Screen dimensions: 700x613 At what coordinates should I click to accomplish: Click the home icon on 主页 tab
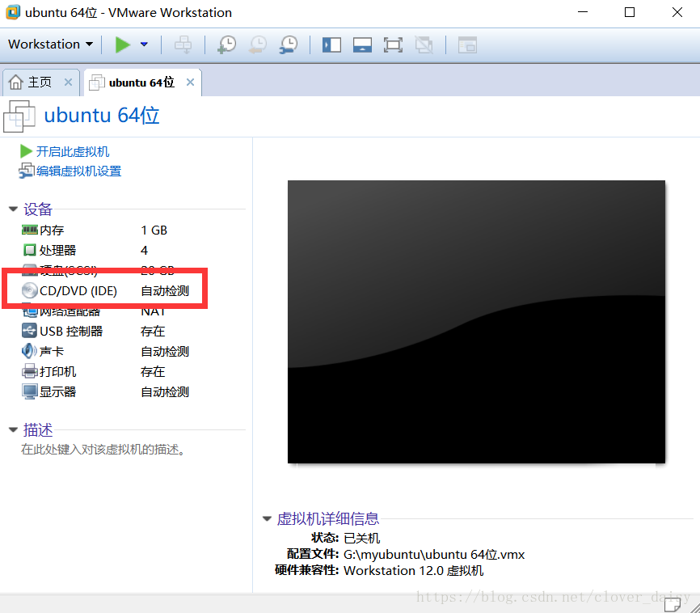coord(15,82)
